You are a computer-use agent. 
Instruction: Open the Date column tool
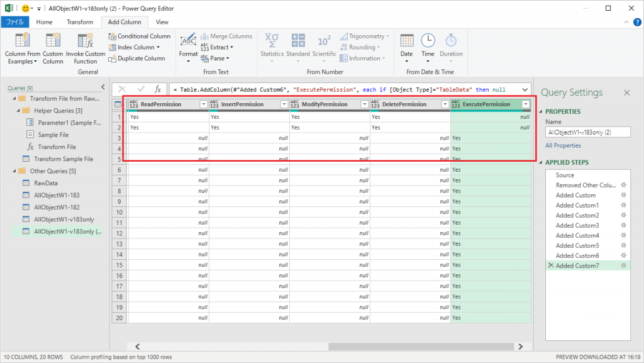click(x=407, y=42)
